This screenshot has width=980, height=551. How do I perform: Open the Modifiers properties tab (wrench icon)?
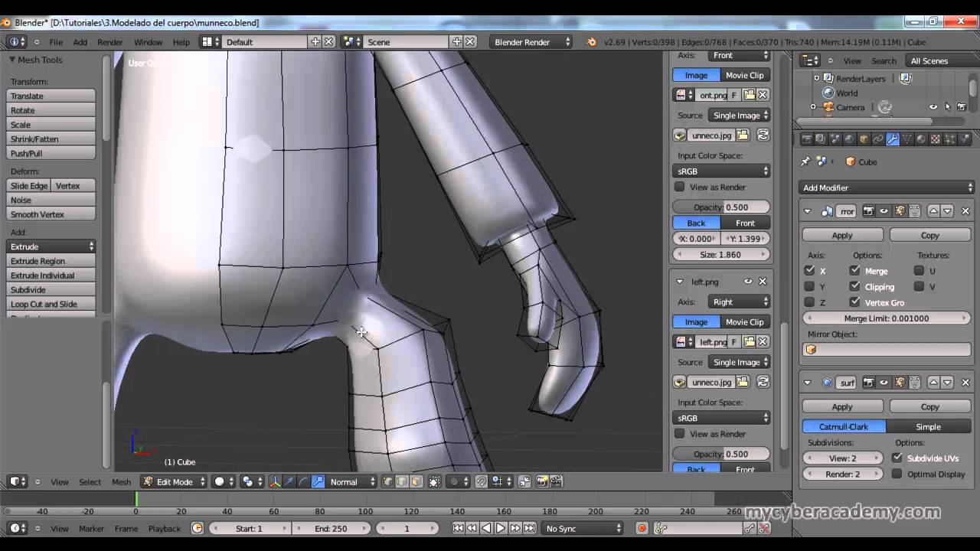pos(893,139)
